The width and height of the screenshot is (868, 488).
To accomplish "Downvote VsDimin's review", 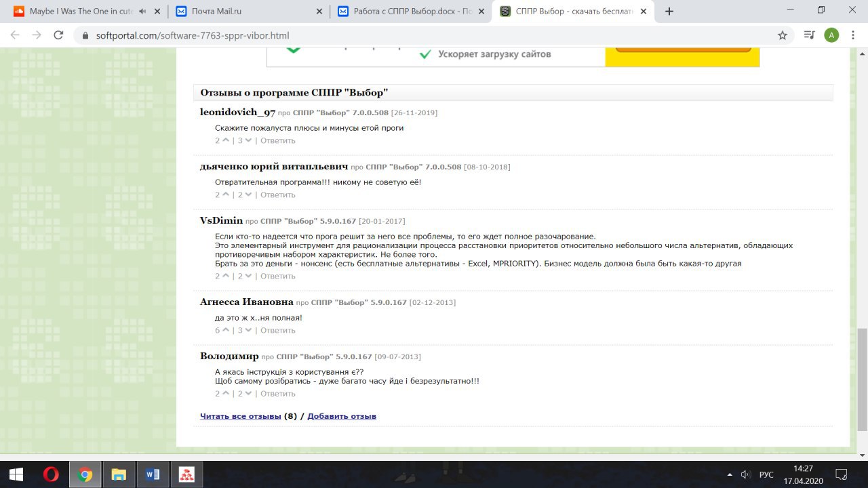I will pos(248,276).
